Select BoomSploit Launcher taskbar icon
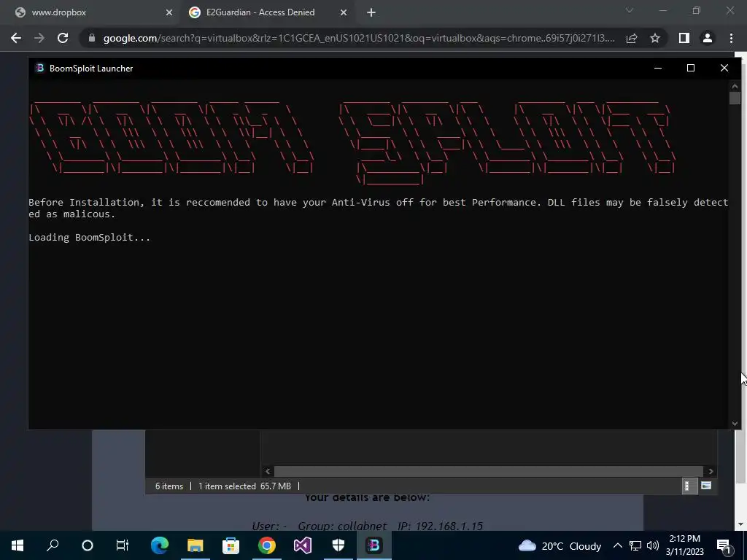The width and height of the screenshot is (747, 560). point(374,545)
